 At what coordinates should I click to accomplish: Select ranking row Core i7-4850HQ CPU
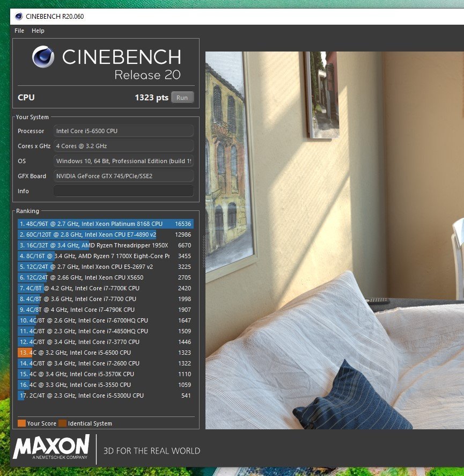pos(106,331)
